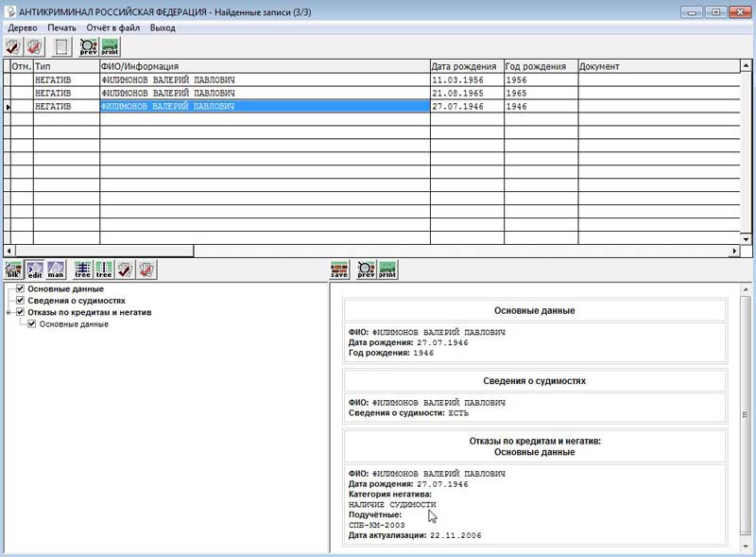This screenshot has height=557, width=756.
Task: Click the top toolbar 'prev' preview icon
Action: (x=88, y=45)
